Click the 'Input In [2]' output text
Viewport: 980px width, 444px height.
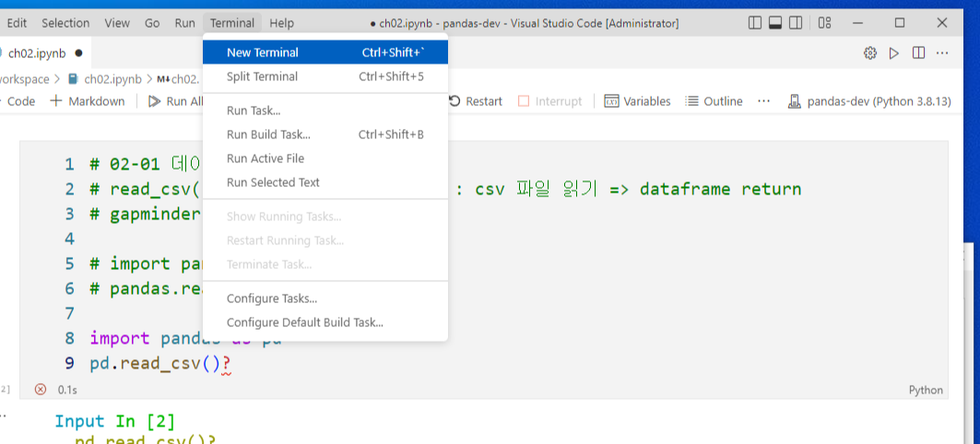[x=115, y=421]
